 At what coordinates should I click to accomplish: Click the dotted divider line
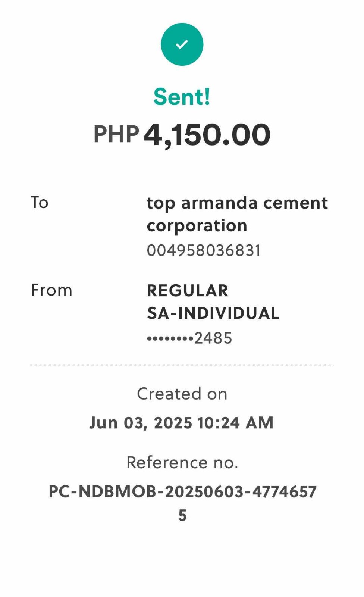(182, 365)
